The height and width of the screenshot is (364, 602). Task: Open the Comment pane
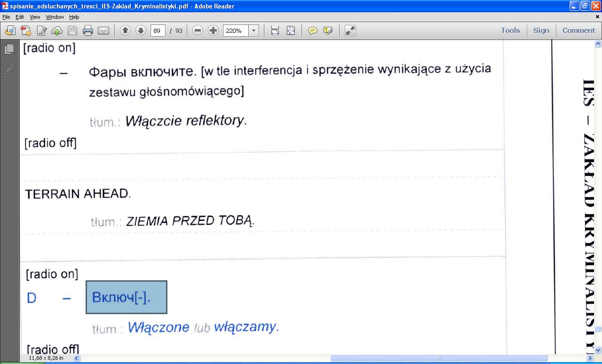(x=578, y=30)
